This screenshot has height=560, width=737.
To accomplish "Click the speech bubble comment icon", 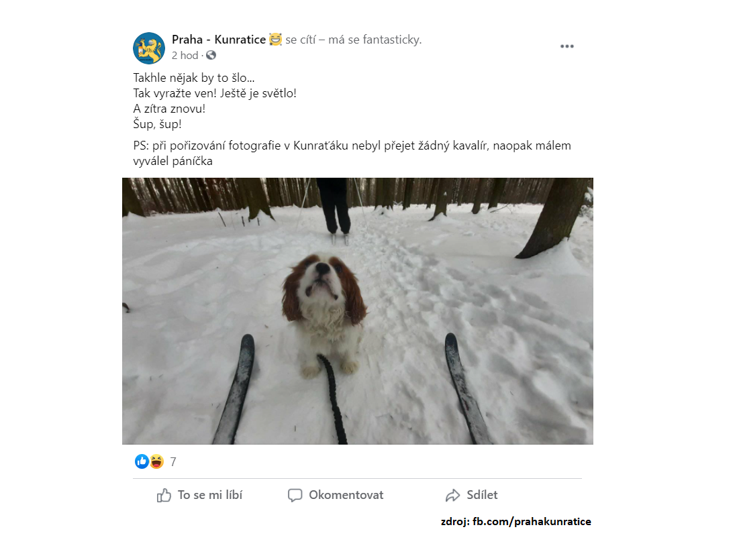I will [x=295, y=495].
